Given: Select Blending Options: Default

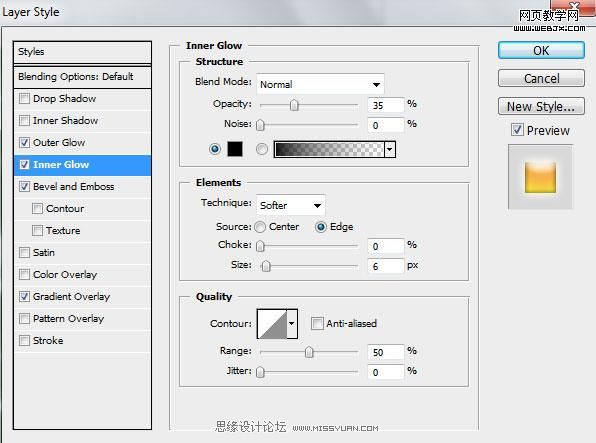Looking at the screenshot, I should tap(82, 77).
